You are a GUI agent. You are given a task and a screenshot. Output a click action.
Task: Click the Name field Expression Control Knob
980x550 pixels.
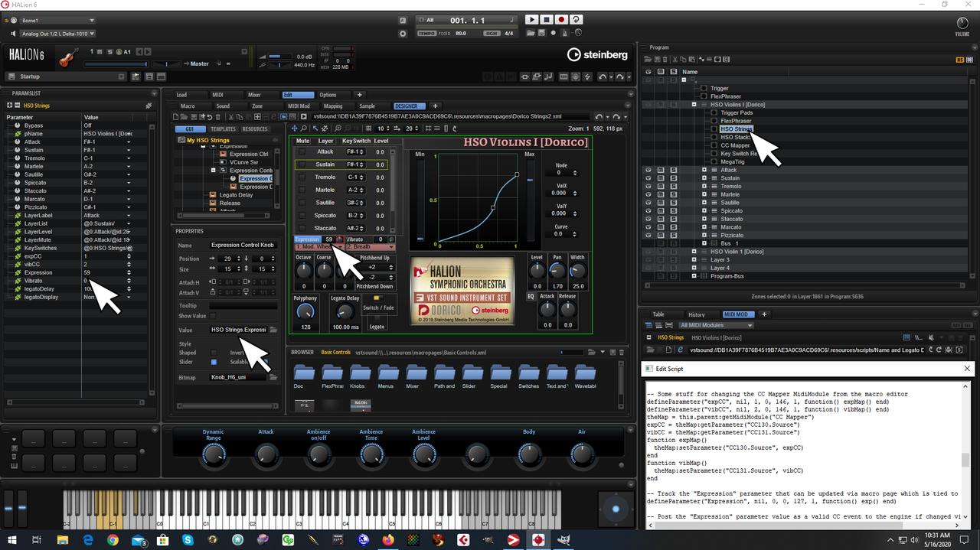(x=244, y=246)
